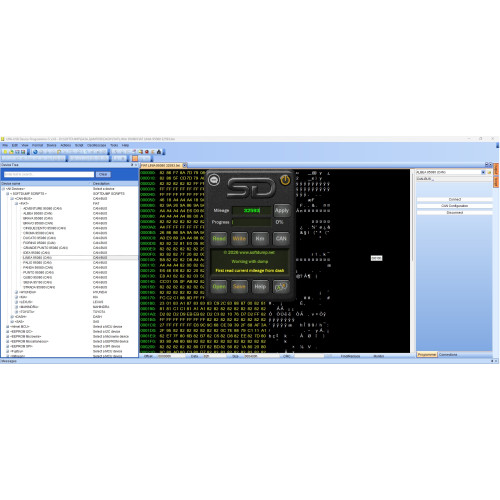The height and width of the screenshot is (500, 500).
Task: Click the language translate icon button beside Help
Action: point(281,287)
